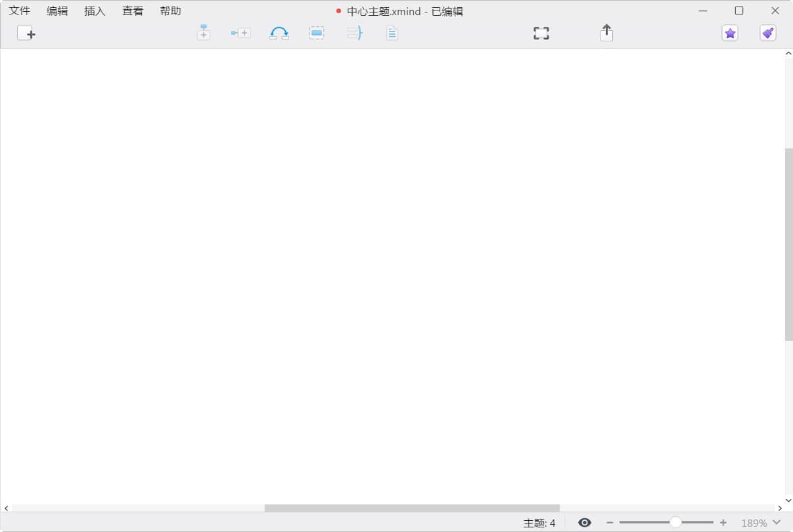Open the 查看 menu
The width and height of the screenshot is (793, 532).
coord(133,11)
